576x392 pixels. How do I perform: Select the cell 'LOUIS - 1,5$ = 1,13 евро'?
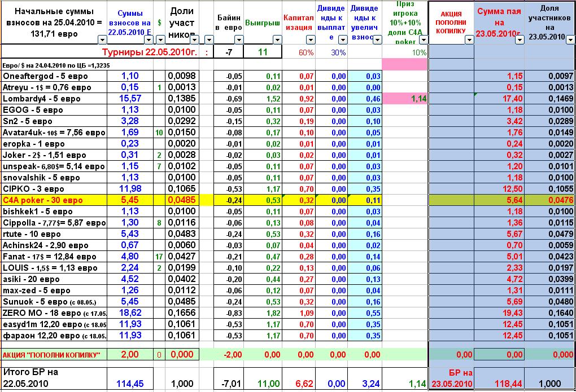tap(54, 268)
